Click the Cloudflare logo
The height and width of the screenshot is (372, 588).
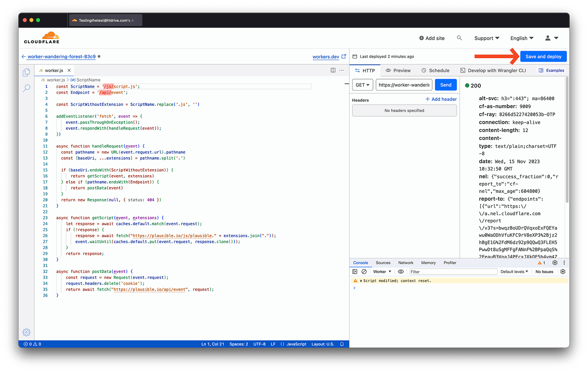(x=42, y=38)
